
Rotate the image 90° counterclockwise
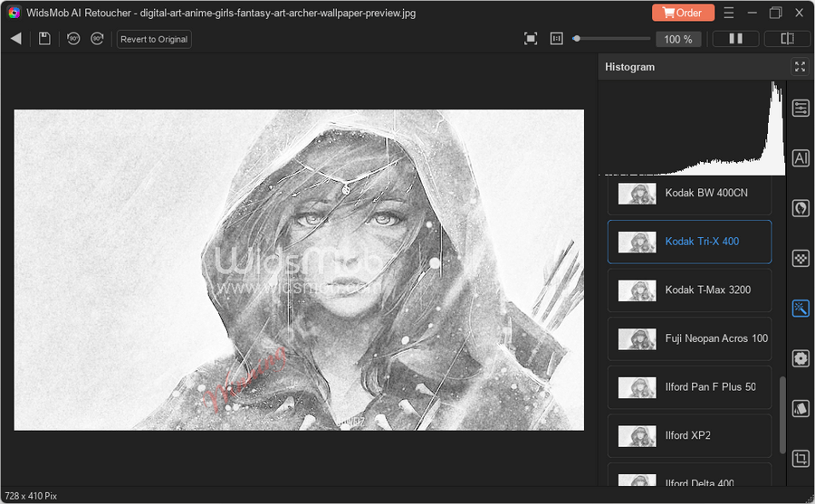tap(73, 38)
